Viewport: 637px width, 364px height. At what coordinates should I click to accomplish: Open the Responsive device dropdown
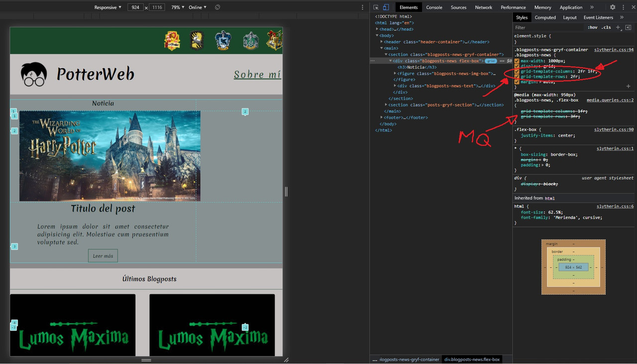107,7
